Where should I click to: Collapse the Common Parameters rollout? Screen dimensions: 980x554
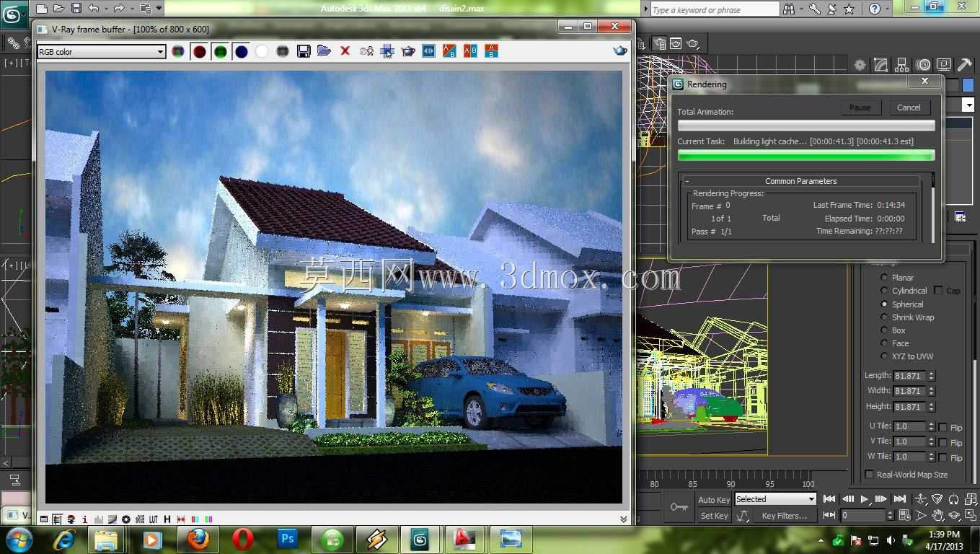(800, 181)
